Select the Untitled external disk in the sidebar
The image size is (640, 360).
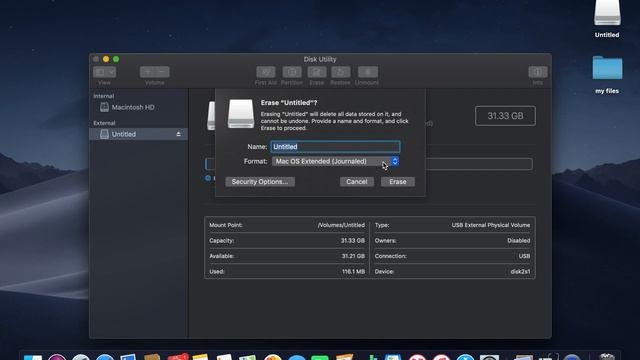pos(138,134)
